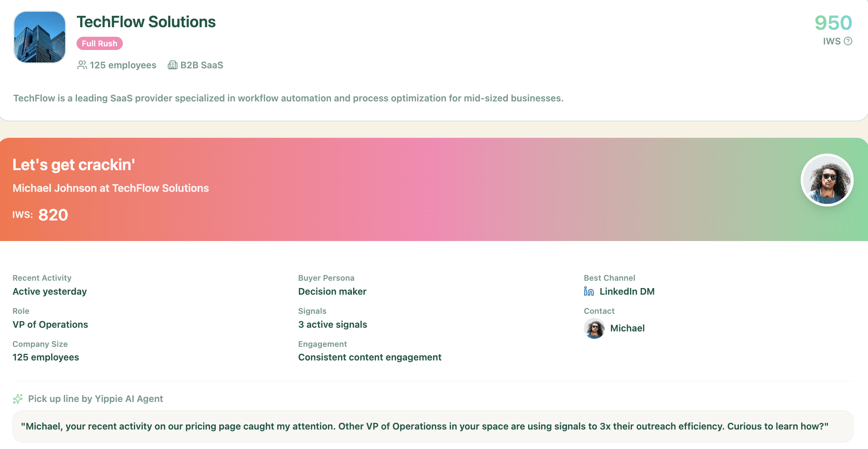Screen dimensions: 868x449
Task: Click the Company Size field label
Action: (x=40, y=344)
